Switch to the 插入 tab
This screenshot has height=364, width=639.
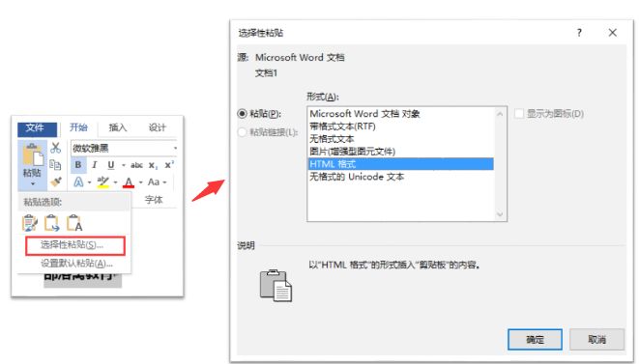click(118, 127)
